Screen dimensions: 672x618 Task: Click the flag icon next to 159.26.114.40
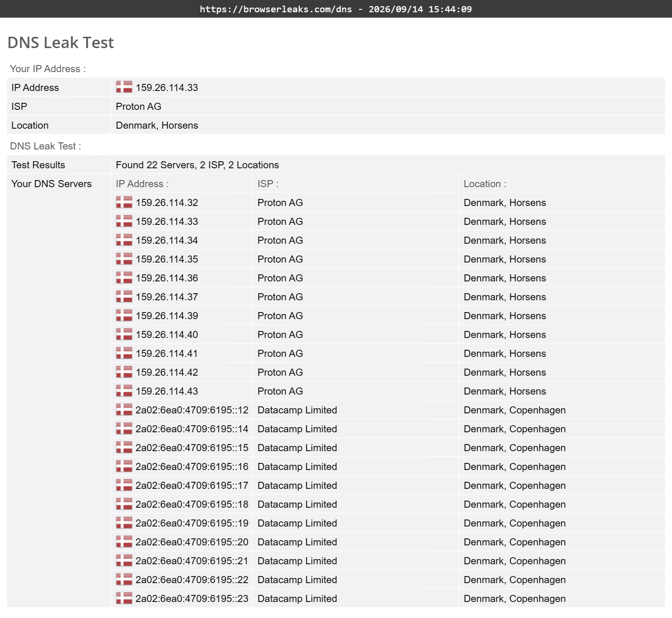pyautogui.click(x=124, y=334)
